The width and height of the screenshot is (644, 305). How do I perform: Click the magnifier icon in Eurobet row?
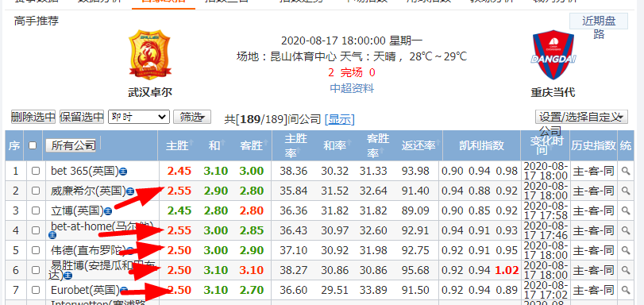pyautogui.click(x=626, y=290)
